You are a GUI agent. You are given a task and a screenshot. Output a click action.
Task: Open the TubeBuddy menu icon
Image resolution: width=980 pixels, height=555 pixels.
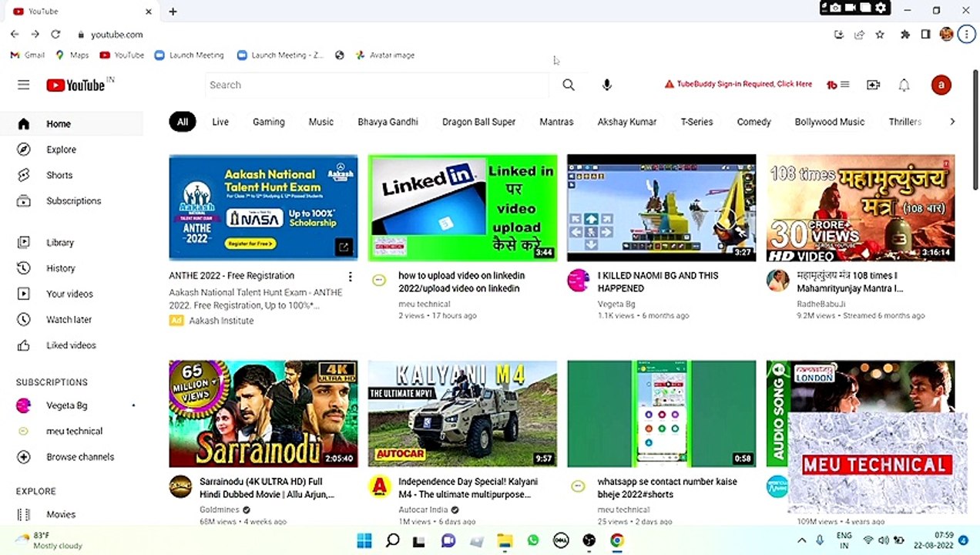point(838,85)
